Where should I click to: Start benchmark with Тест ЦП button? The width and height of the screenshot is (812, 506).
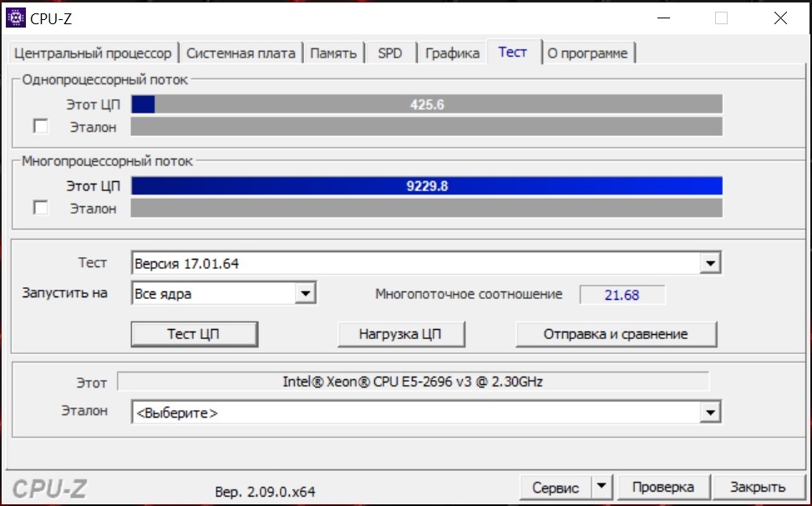pyautogui.click(x=194, y=334)
